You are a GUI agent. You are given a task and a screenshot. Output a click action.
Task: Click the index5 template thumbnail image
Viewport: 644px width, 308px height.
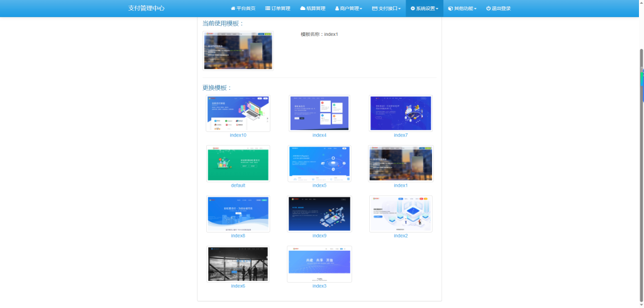point(319,163)
